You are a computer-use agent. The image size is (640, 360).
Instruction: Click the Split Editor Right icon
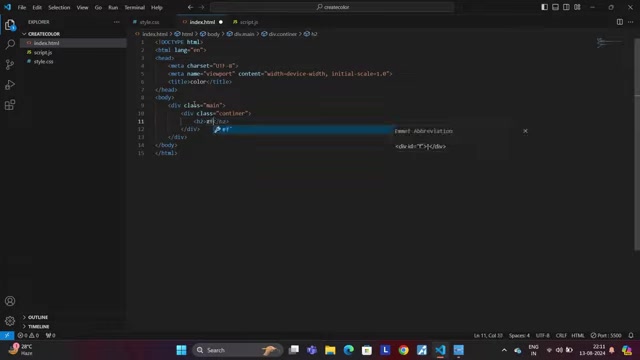[x=620, y=22]
